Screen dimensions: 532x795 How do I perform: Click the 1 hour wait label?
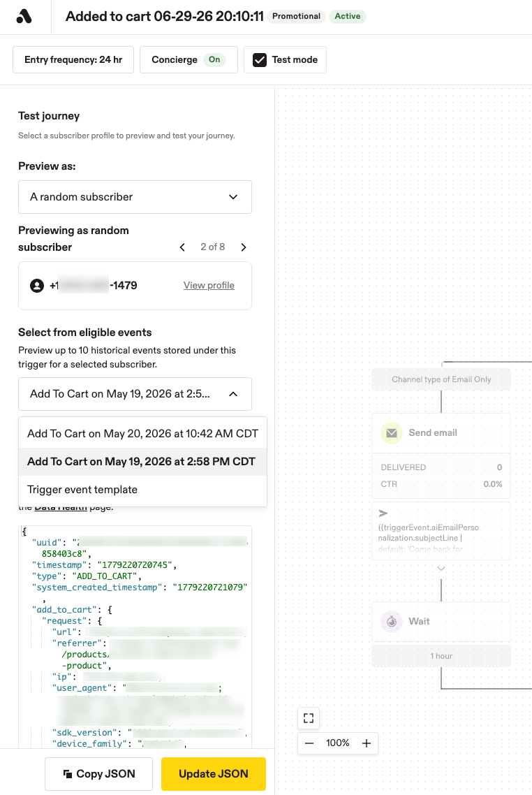[441, 656]
